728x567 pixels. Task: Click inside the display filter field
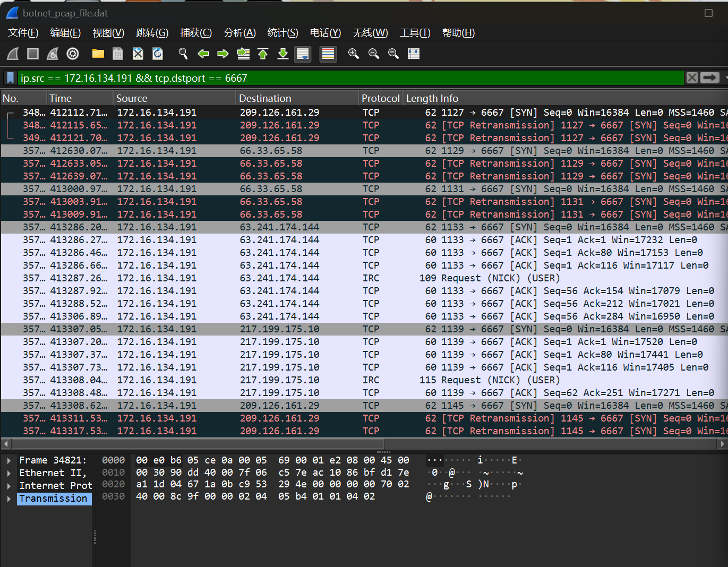(350, 78)
